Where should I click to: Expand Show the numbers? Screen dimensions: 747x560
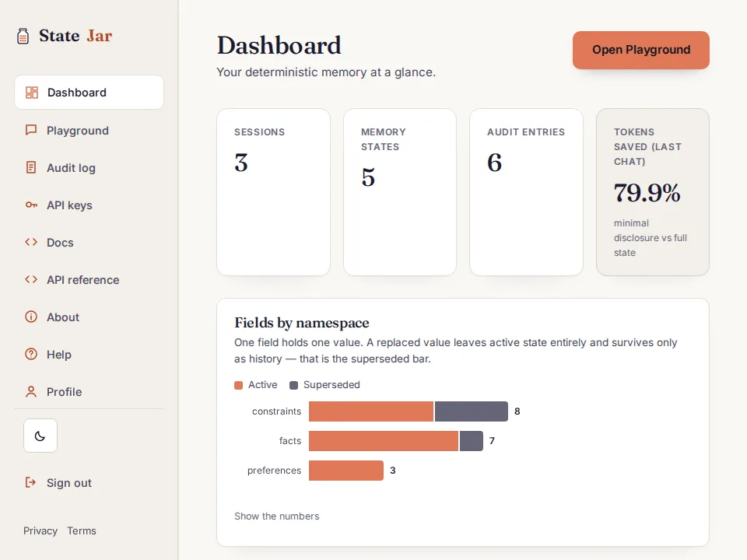coord(277,516)
